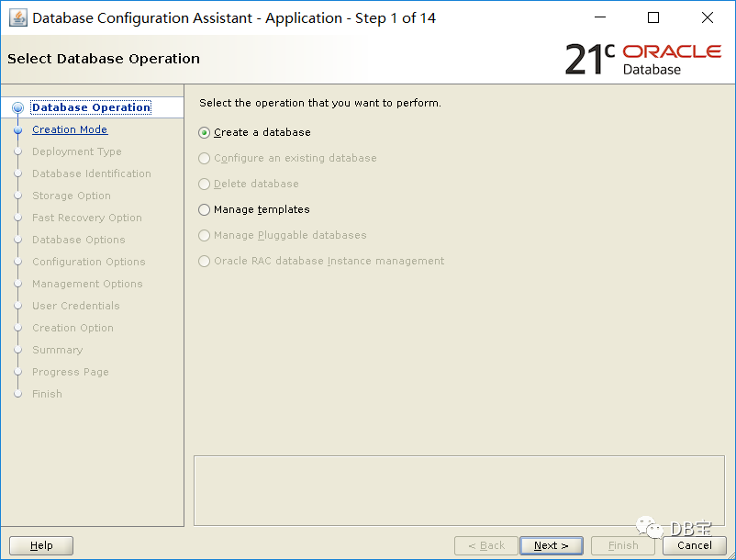
Task: Click inside the empty message area
Action: pos(459,490)
